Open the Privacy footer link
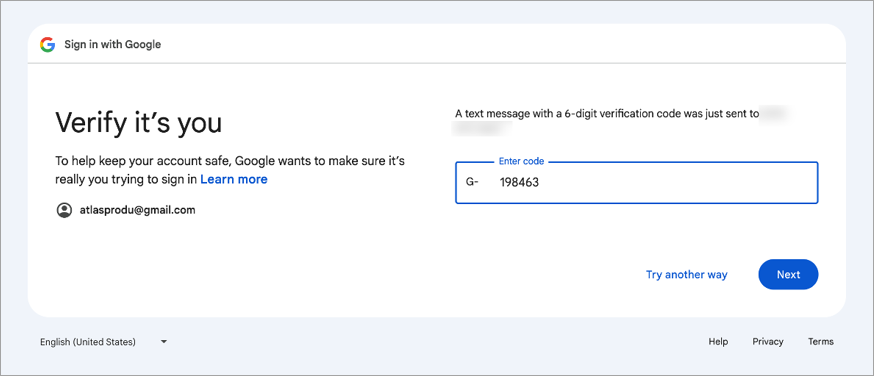 tap(768, 341)
